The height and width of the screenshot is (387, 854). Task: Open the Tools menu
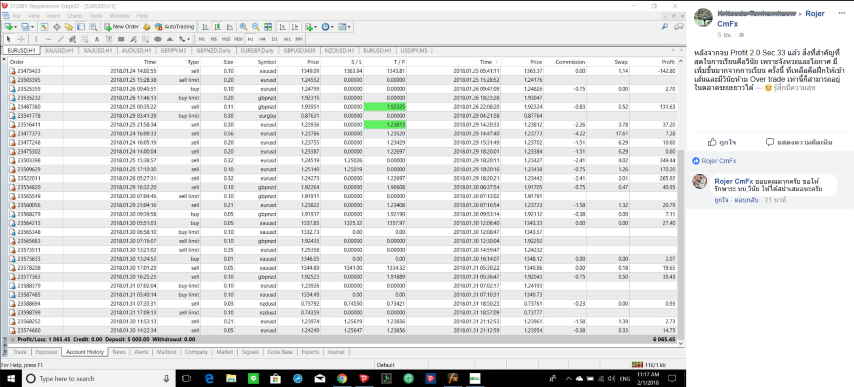point(96,16)
